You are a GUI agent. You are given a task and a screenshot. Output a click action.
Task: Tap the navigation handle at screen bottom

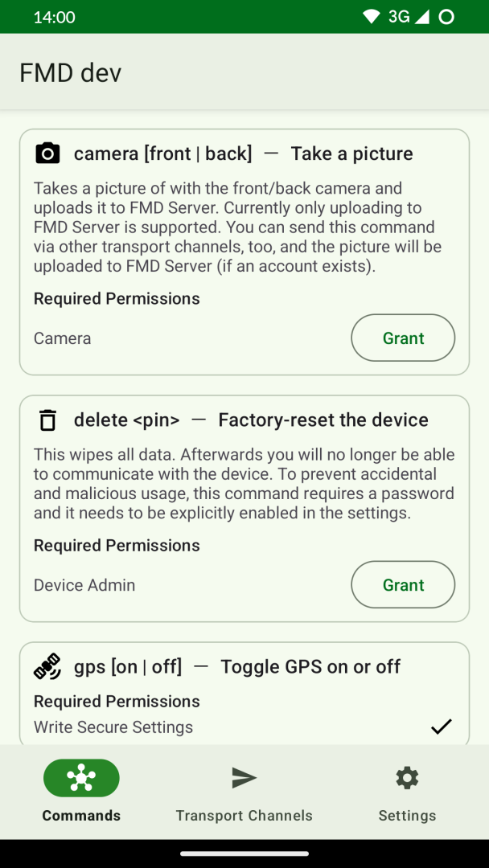(244, 853)
